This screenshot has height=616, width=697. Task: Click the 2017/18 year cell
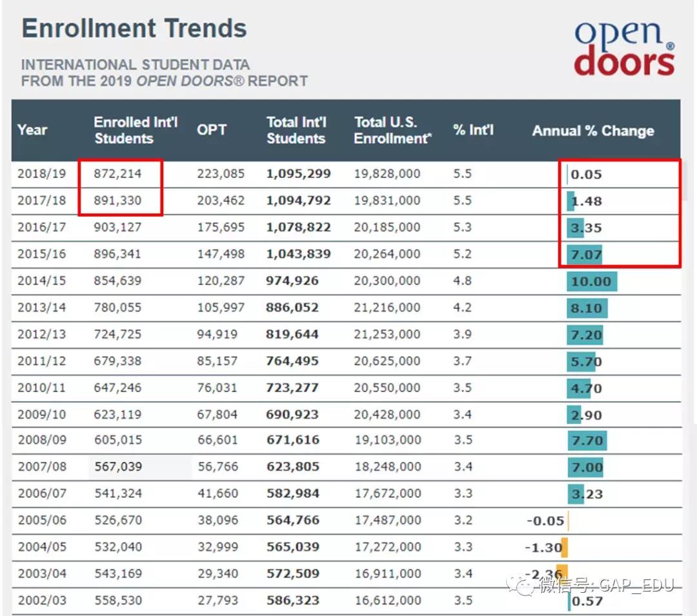pyautogui.click(x=41, y=201)
